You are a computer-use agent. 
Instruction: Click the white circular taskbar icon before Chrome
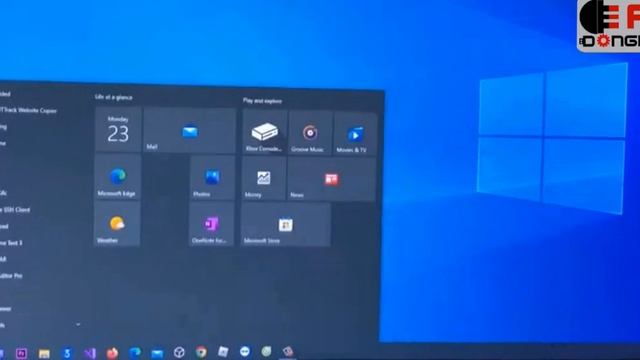tap(179, 352)
